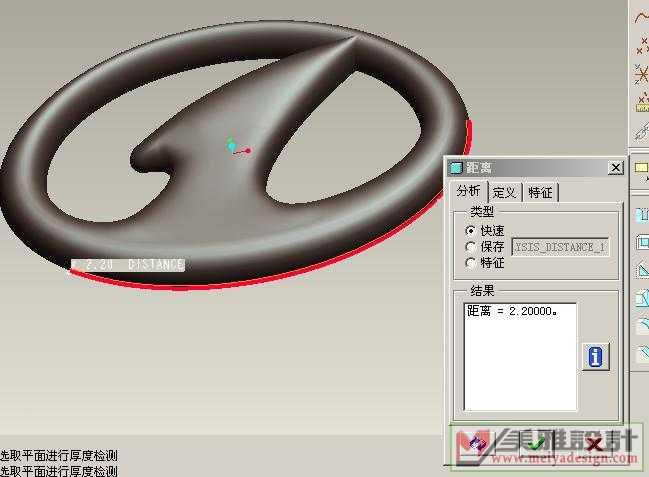Click the yellow rectangle annotation icon
Screen dimensions: 649x477
pyautogui.click(x=642, y=168)
